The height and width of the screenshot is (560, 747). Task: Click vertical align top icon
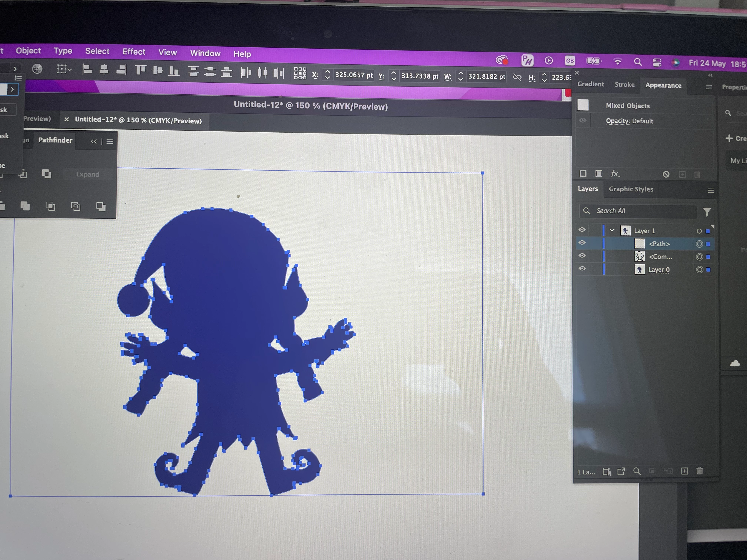(140, 70)
